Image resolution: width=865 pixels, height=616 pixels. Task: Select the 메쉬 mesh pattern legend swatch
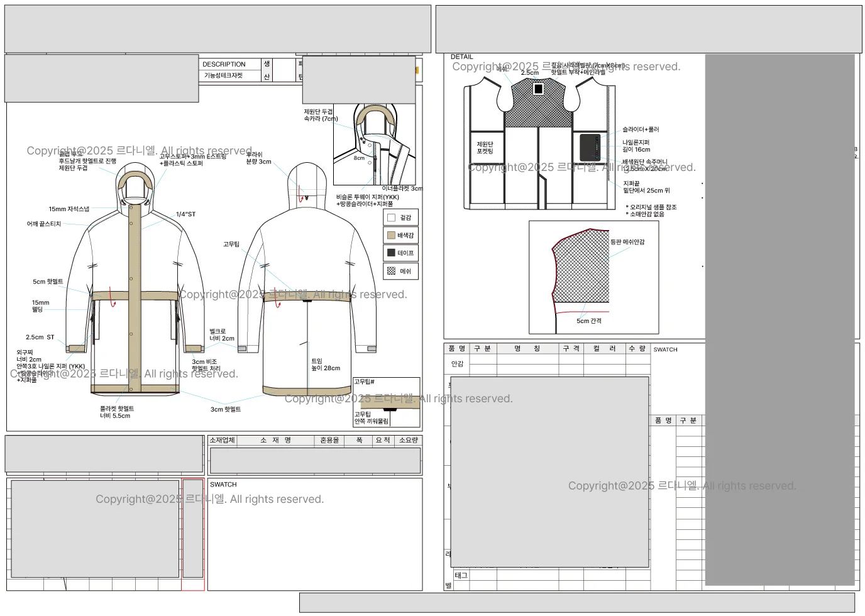pyautogui.click(x=391, y=271)
